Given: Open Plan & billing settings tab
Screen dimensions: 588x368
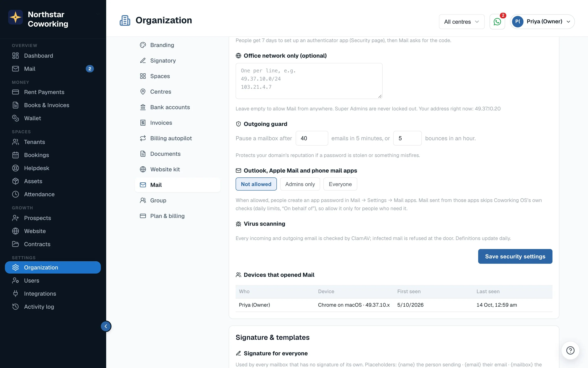Looking at the screenshot, I should (x=178, y=216).
